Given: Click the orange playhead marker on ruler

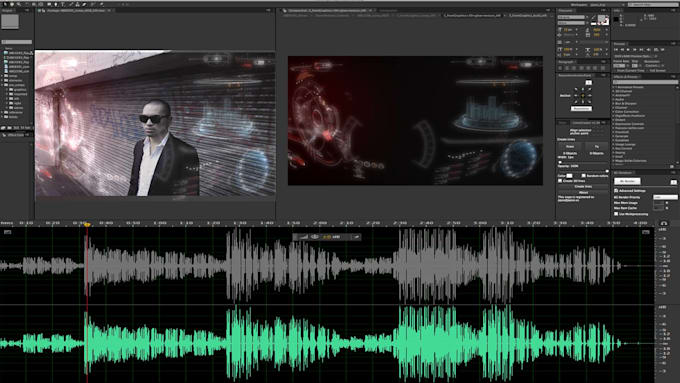Looking at the screenshot, I should coord(87,225).
